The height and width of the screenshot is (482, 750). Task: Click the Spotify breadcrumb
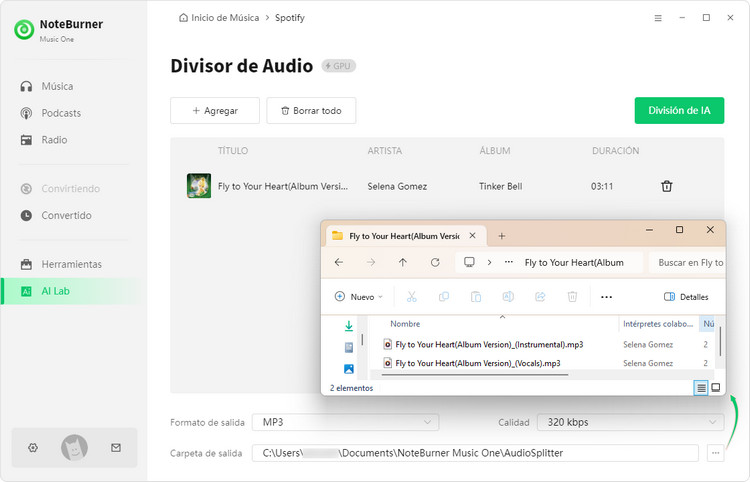pyautogui.click(x=289, y=18)
